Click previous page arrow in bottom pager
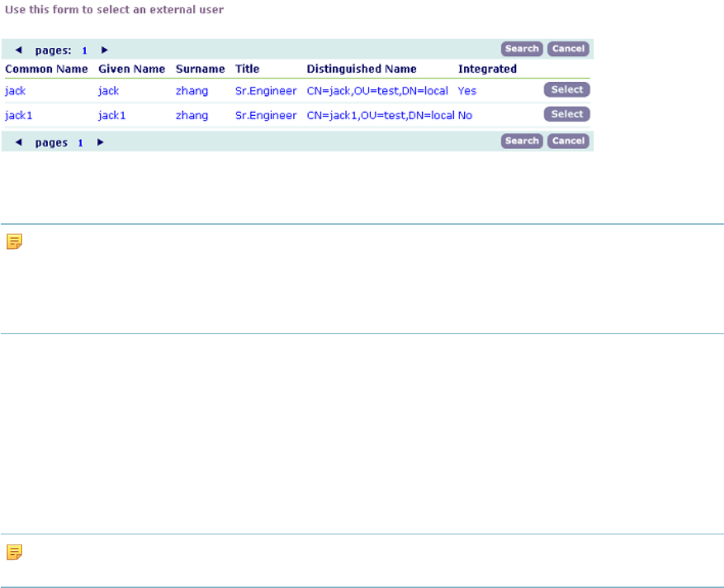724x588 pixels. (x=18, y=142)
